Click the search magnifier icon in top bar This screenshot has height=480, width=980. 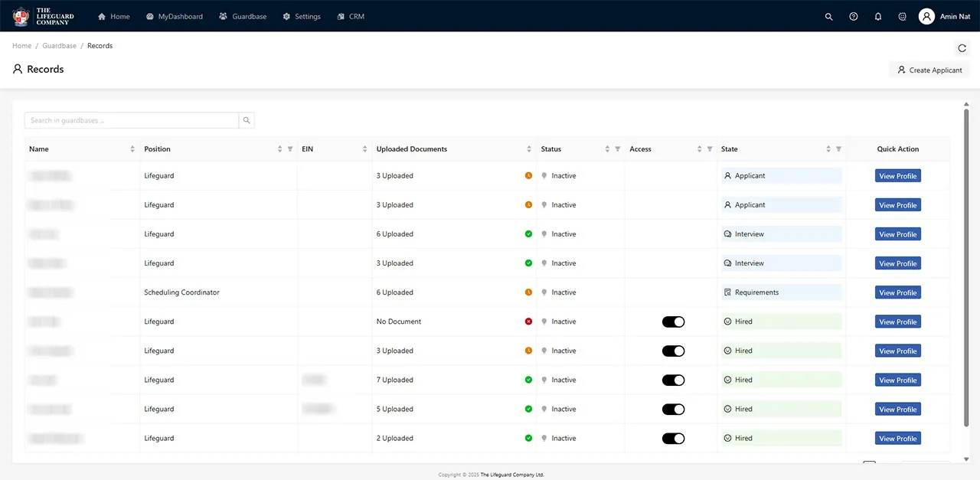(828, 16)
